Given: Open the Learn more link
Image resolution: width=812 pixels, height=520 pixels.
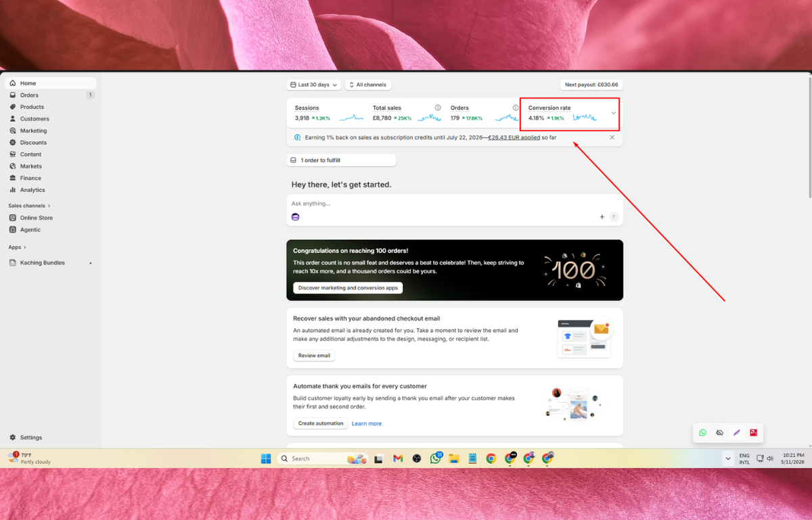Looking at the screenshot, I should click(x=367, y=423).
